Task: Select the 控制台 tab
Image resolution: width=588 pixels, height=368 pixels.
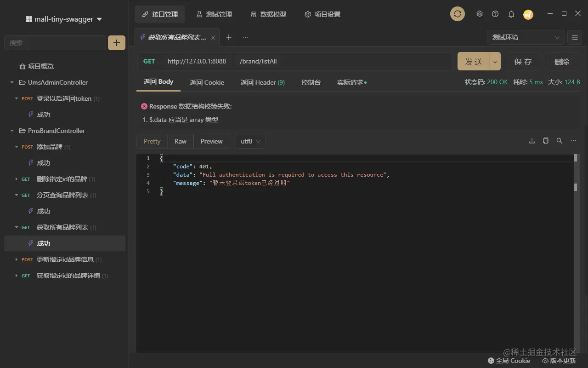Action: tap(311, 82)
